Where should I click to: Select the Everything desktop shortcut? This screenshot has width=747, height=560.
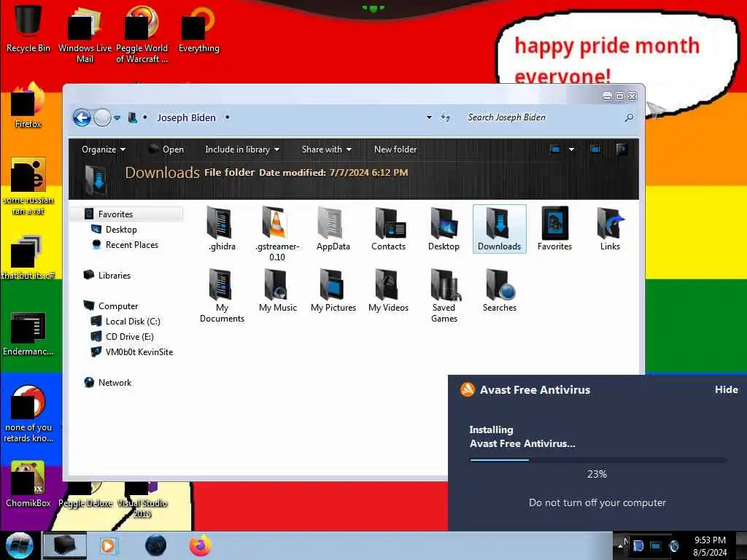pos(198,29)
